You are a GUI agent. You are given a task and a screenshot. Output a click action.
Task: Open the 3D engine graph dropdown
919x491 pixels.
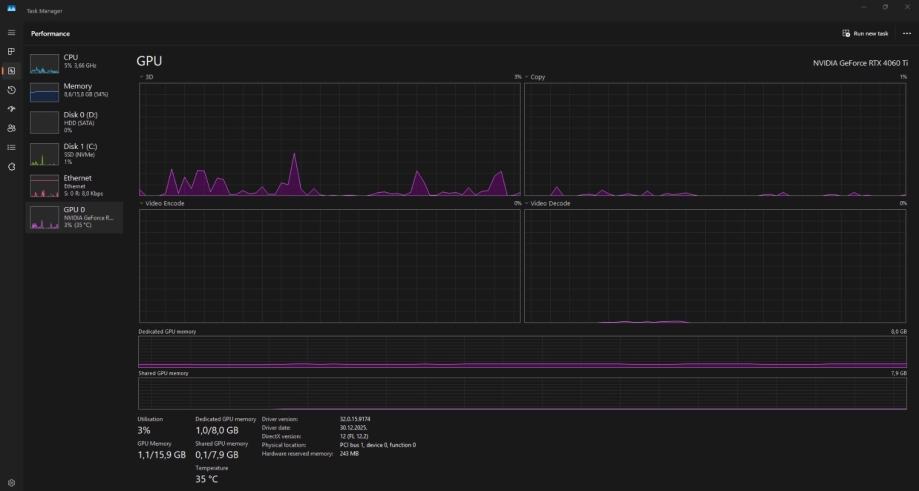147,77
